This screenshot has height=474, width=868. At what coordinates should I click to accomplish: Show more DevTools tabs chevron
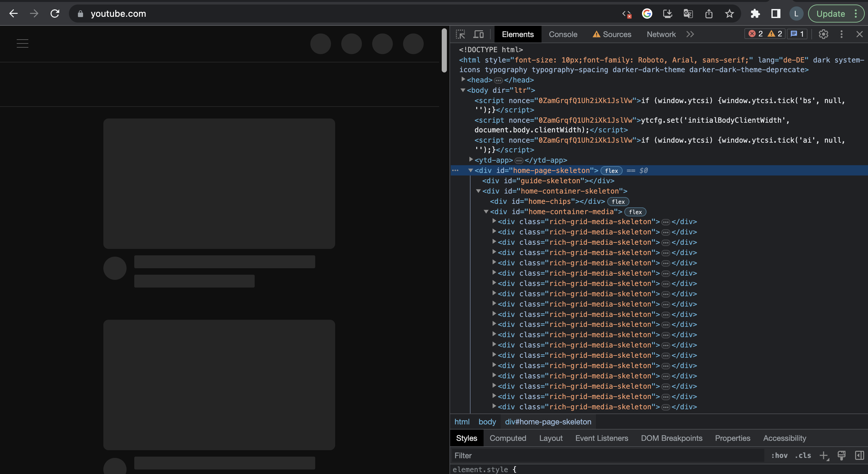690,34
